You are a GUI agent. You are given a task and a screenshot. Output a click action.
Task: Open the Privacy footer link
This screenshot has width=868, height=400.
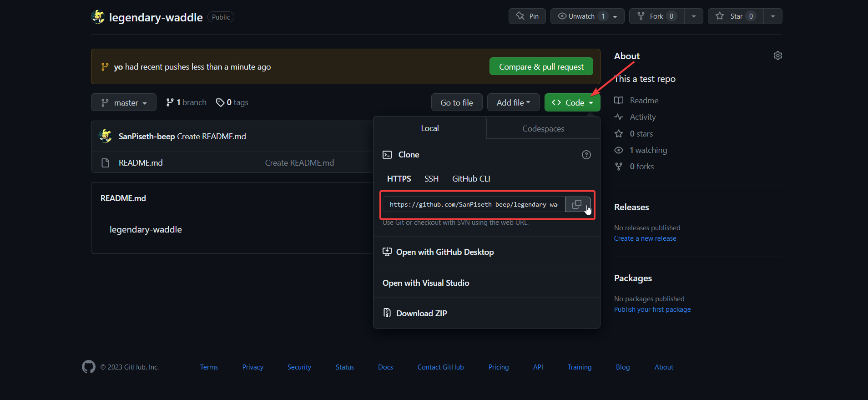click(253, 367)
